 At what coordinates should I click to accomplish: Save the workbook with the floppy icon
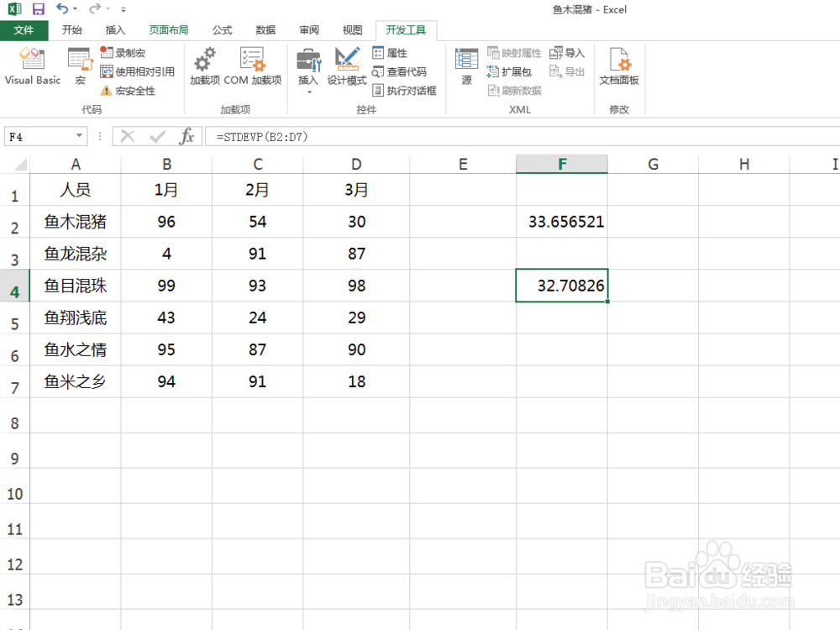(x=38, y=9)
